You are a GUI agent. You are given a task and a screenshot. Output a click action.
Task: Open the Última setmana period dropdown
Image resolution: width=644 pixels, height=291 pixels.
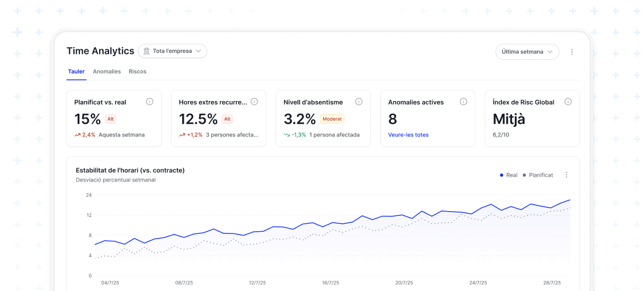point(527,52)
